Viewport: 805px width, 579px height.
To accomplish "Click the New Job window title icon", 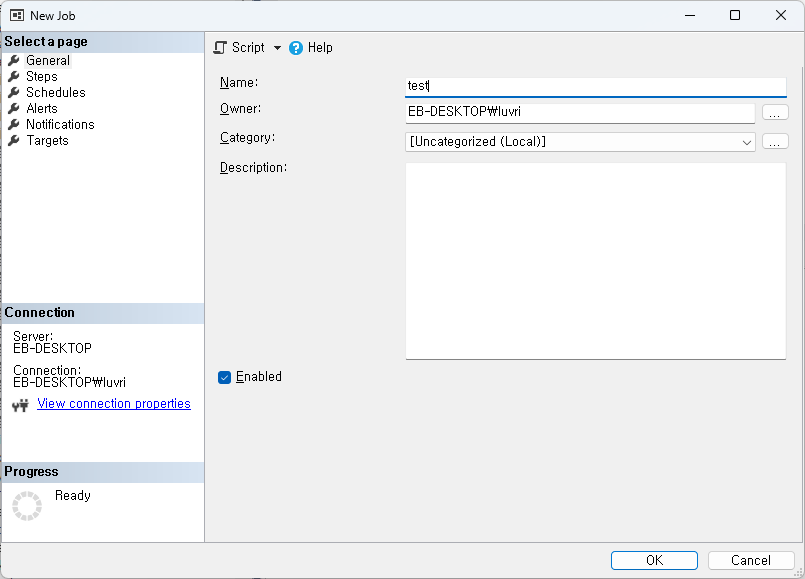I will tap(17, 15).
